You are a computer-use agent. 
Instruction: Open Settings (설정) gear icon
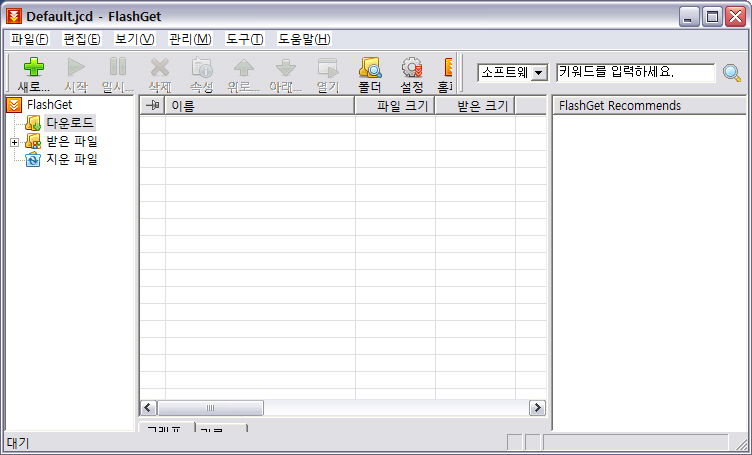412,74
